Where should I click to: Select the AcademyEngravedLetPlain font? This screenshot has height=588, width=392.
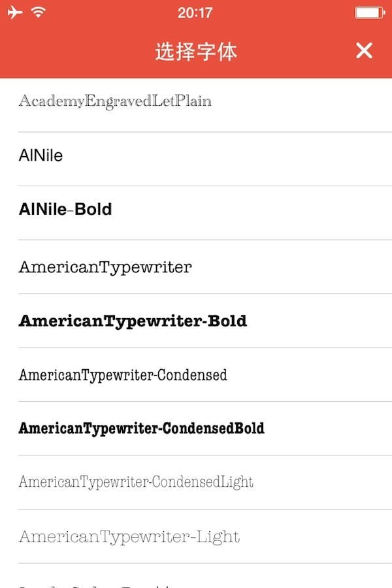(115, 101)
